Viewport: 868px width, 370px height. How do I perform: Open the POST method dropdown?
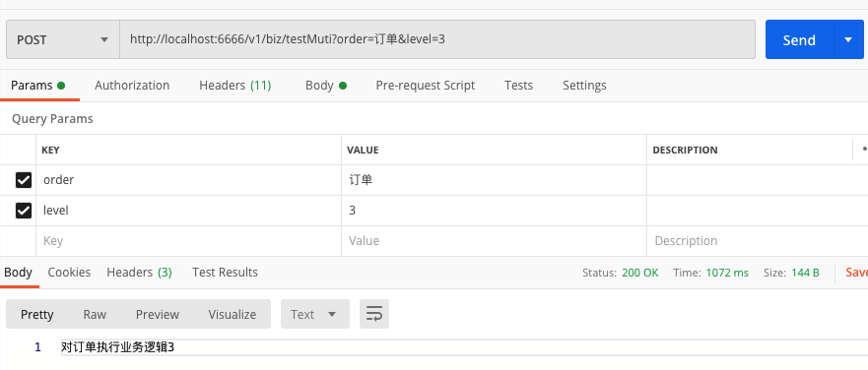pos(62,39)
